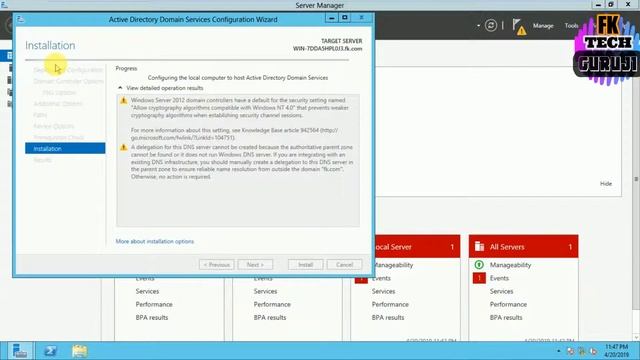Cancel the AD DS configuration wizard
This screenshot has width=640, height=360.
click(344, 264)
